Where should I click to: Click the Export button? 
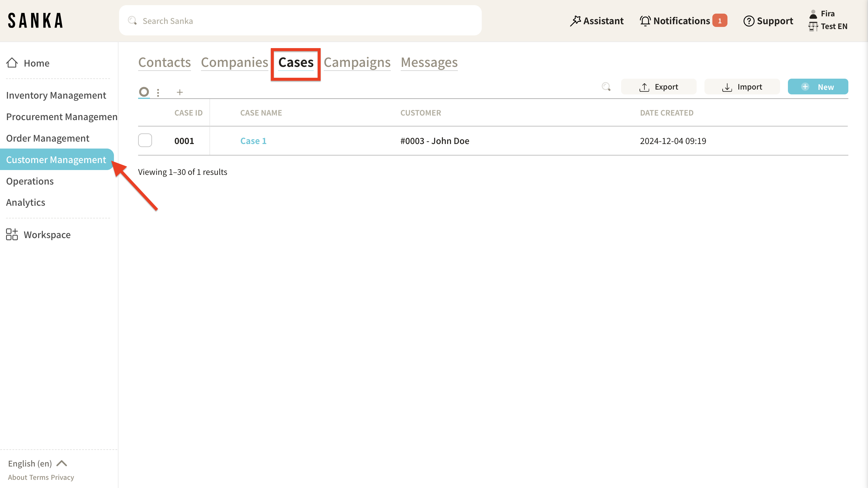click(x=659, y=87)
